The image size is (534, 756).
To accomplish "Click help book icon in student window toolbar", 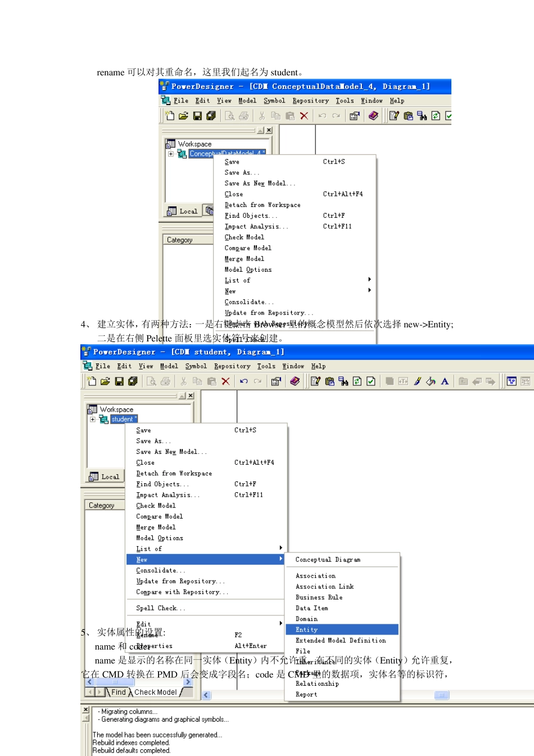I will point(295,381).
